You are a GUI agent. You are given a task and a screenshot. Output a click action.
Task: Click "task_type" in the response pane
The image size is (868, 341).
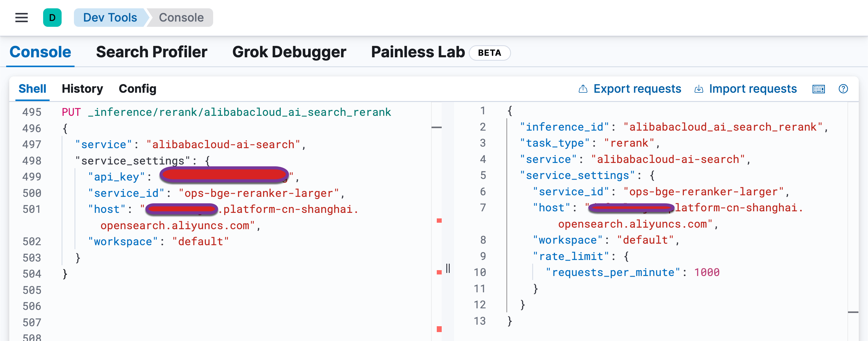[555, 143]
